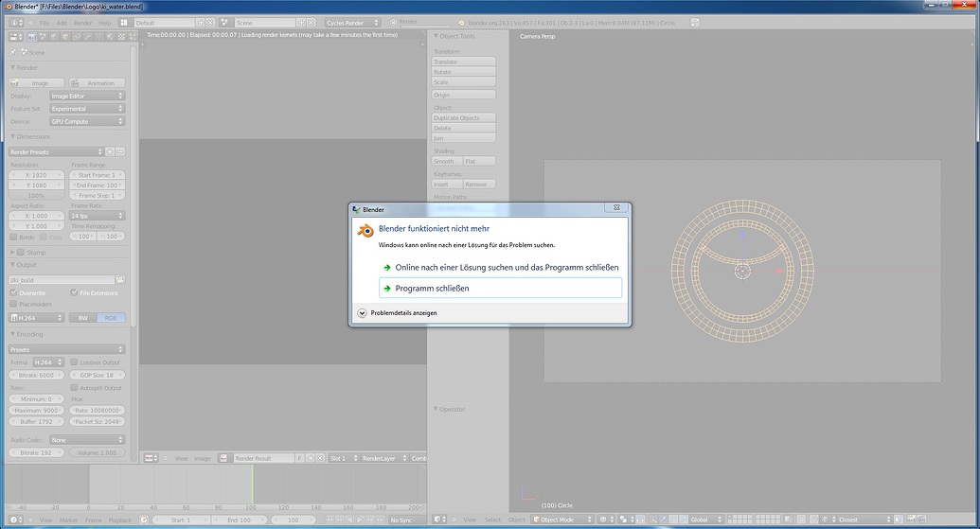This screenshot has width=980, height=529.
Task: Open the Audio Codec None dropdown
Action: [x=87, y=440]
